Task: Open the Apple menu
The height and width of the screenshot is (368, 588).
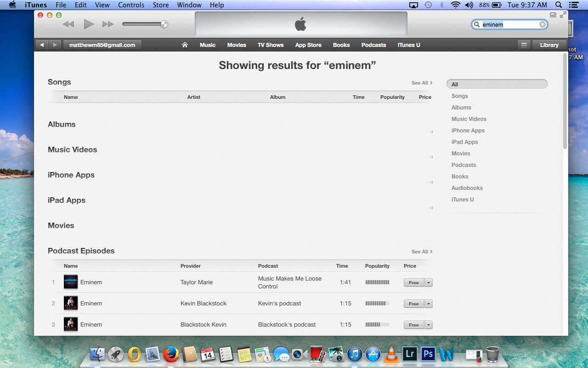Action: pos(12,5)
